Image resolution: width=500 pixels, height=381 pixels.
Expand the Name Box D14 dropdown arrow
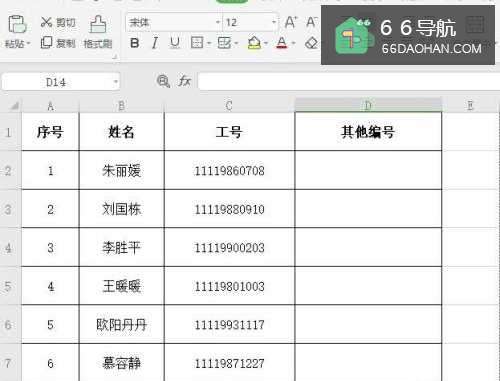click(115, 82)
